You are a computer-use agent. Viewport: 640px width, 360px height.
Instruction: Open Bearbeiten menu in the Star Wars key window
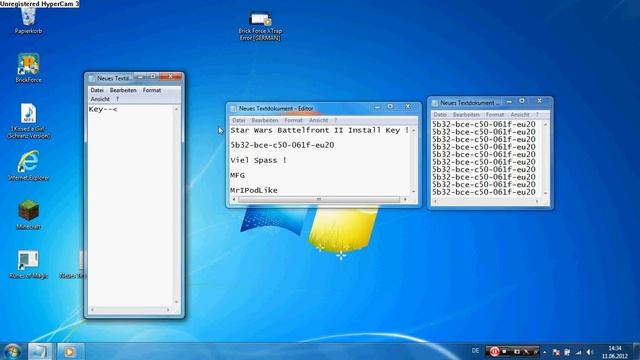[x=264, y=120]
